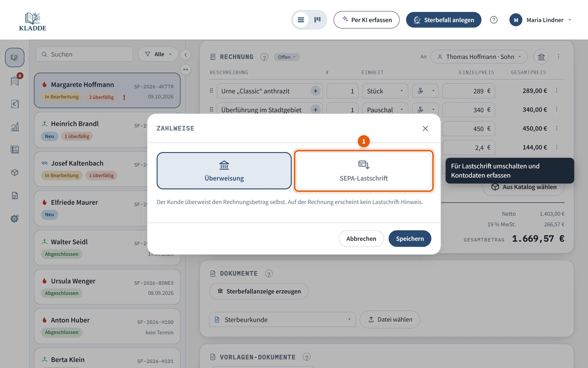This screenshot has height=368, width=588.
Task: Select Margarete Hoffmann case card
Action: tap(107, 90)
